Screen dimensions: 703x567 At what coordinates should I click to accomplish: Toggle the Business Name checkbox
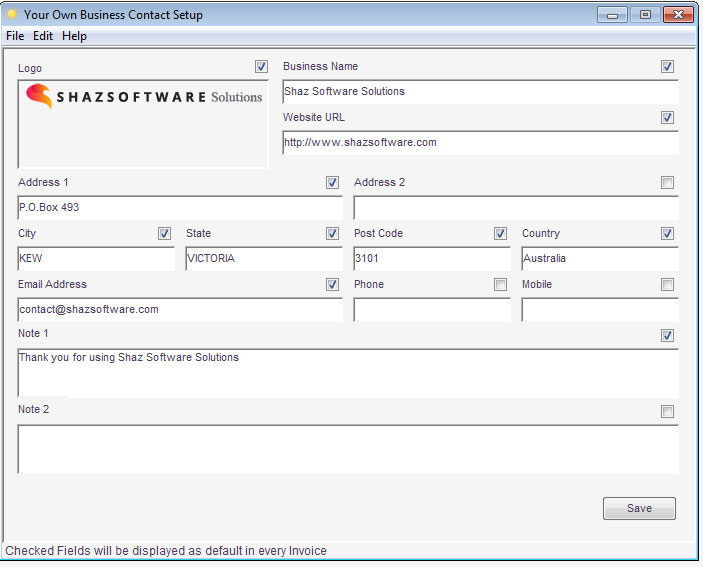[x=667, y=67]
